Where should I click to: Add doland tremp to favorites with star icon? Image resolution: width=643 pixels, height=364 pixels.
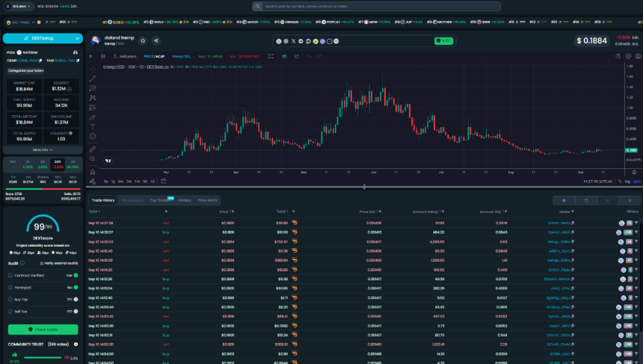[143, 40]
